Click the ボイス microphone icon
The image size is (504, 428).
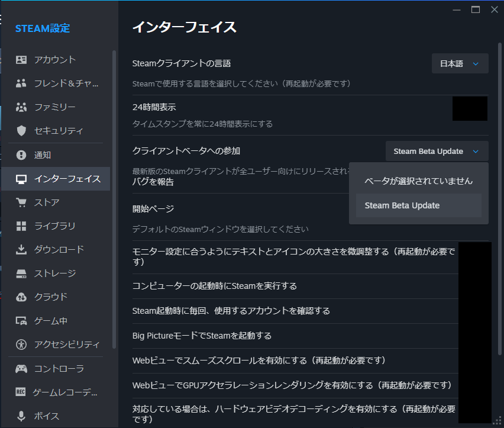click(x=21, y=416)
